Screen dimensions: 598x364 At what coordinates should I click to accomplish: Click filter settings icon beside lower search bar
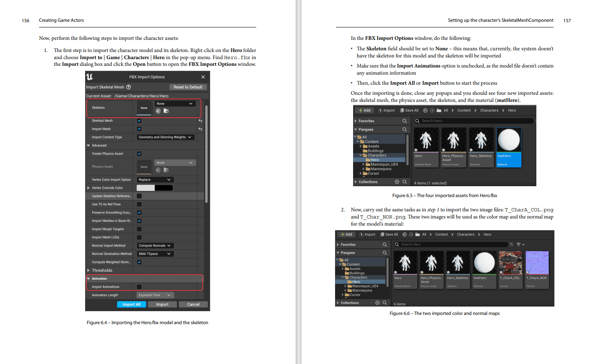coord(520,244)
